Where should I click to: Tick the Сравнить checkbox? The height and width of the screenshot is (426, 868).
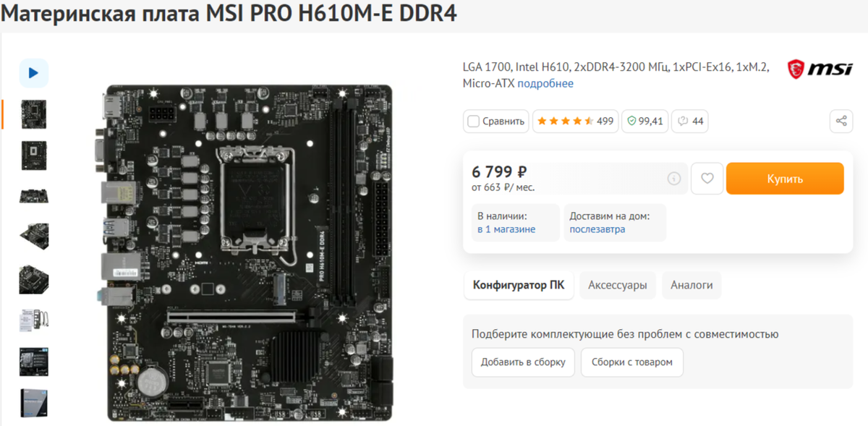click(x=474, y=121)
